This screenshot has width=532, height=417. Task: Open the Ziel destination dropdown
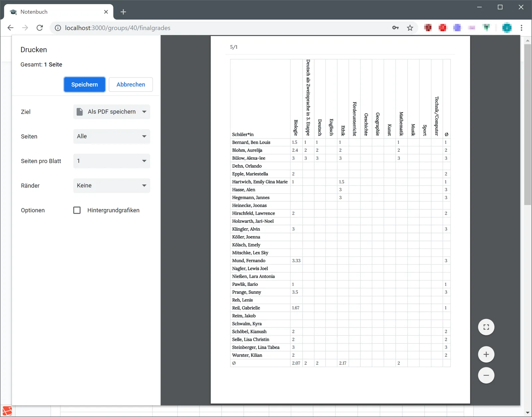click(x=112, y=112)
